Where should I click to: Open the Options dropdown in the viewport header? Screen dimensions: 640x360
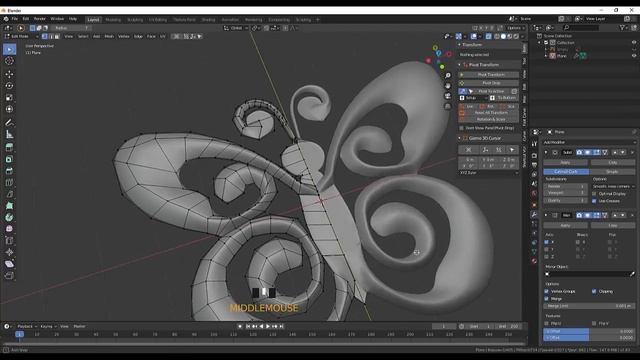pos(515,28)
